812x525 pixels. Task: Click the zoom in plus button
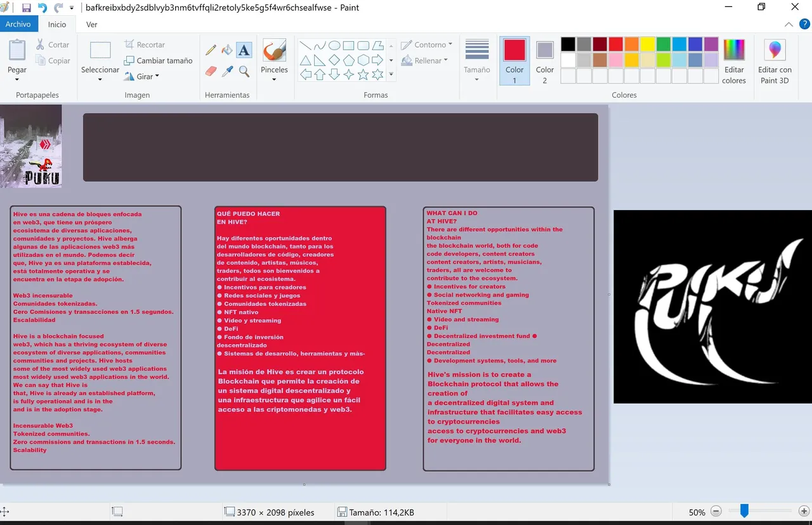tap(804, 512)
